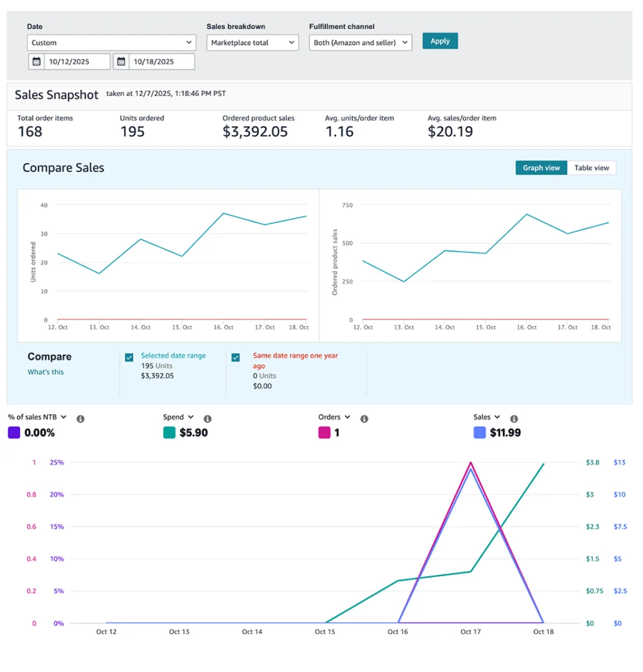643x672 pixels.
Task: Uncheck the Selected date range checkbox
Action: click(x=129, y=357)
